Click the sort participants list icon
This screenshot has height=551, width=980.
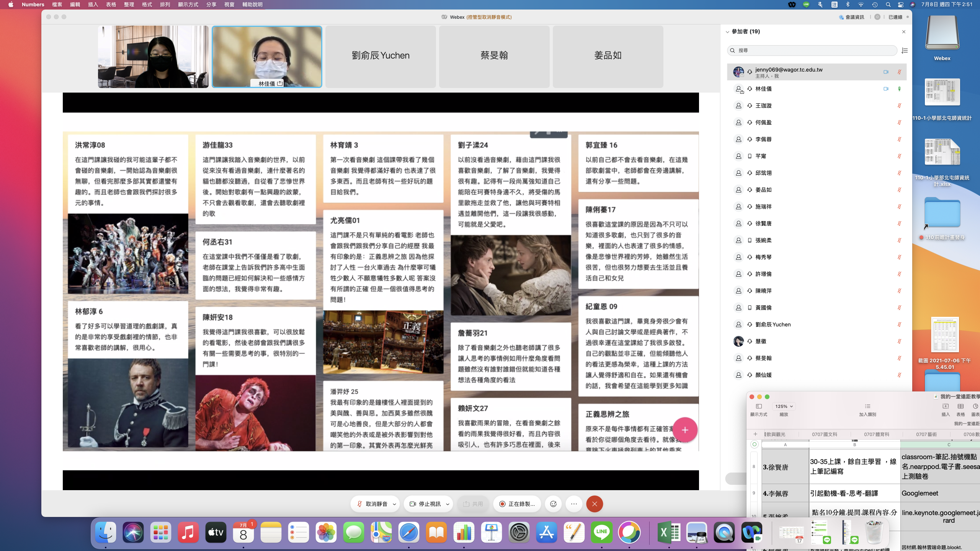pos(905,51)
